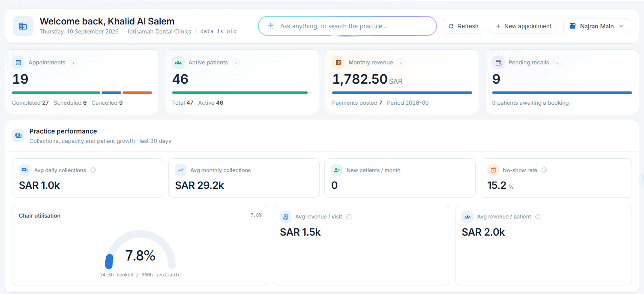Click the Avg monthly collections trend icon

point(181,170)
